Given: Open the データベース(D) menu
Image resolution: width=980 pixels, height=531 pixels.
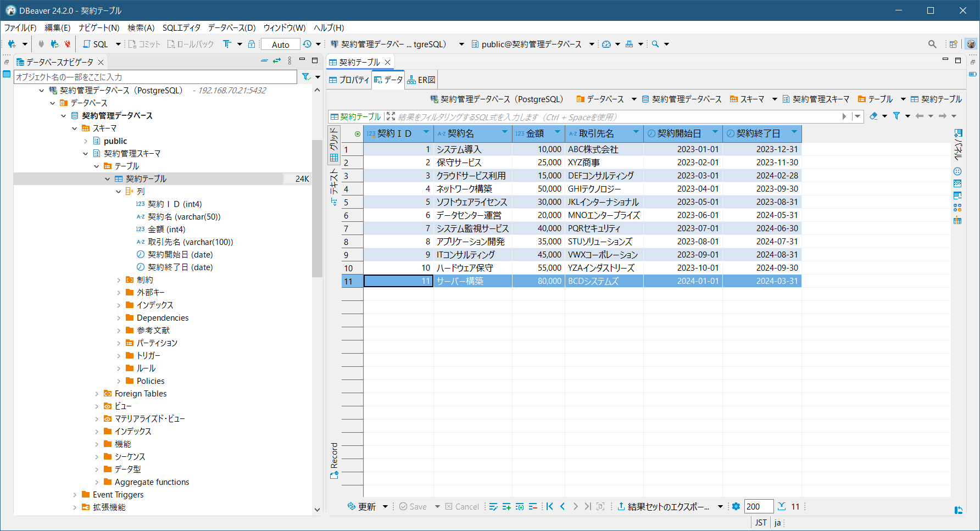Looking at the screenshot, I should click(232, 27).
